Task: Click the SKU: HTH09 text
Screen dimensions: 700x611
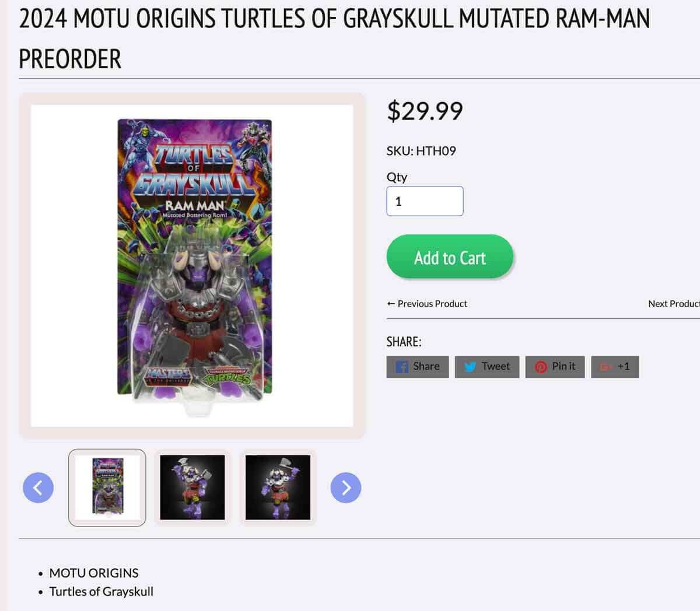Action: tap(421, 151)
